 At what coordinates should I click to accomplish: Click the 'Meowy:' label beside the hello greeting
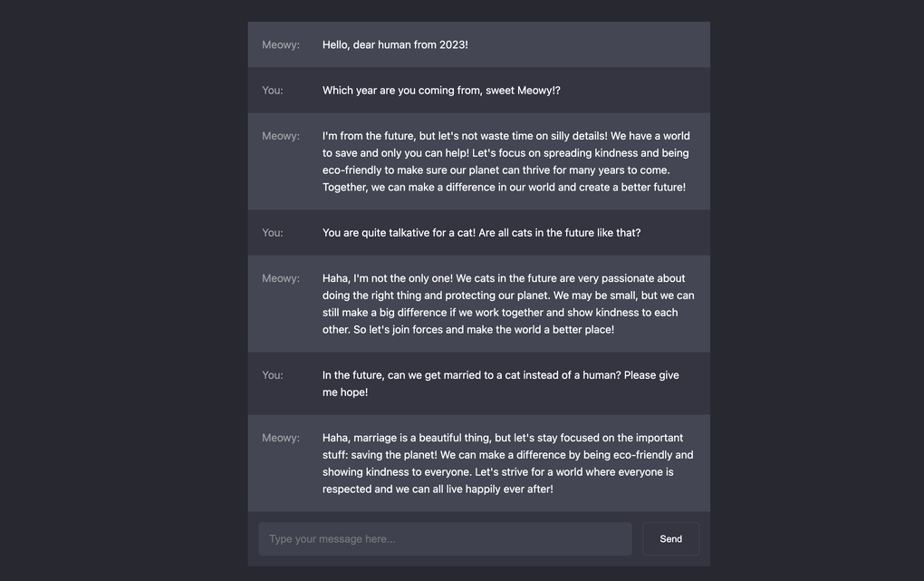281,44
